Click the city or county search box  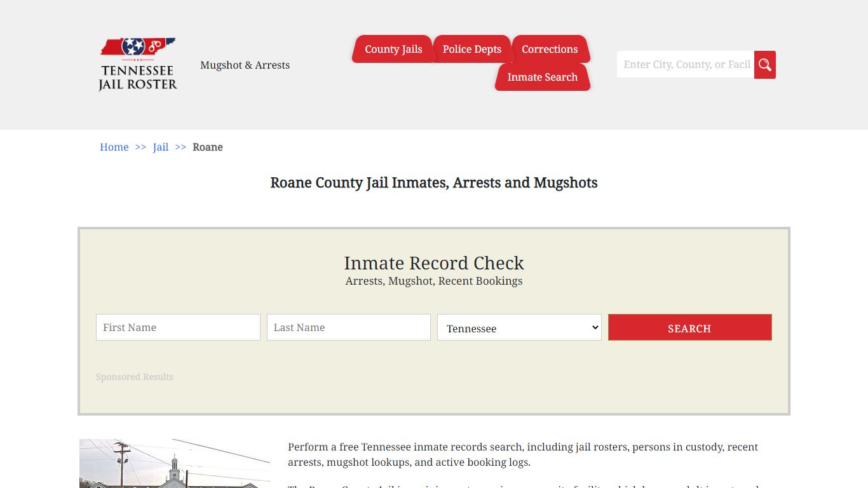coord(685,64)
